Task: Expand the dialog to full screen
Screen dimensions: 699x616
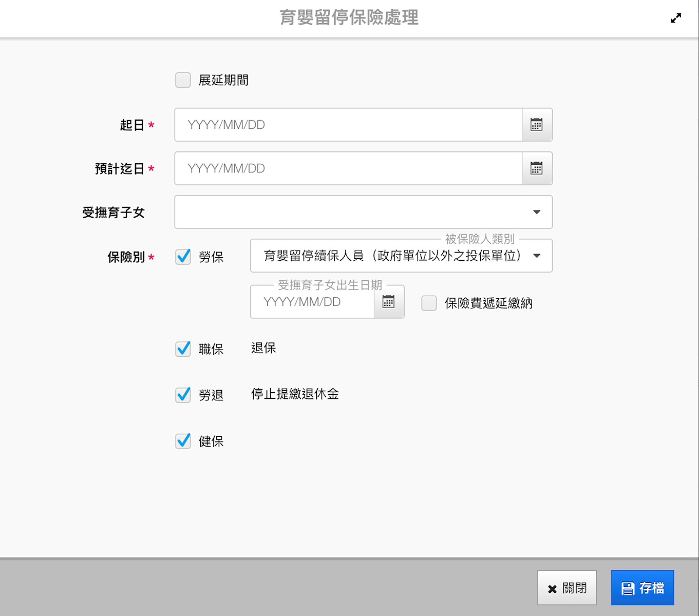Action: coord(676,18)
